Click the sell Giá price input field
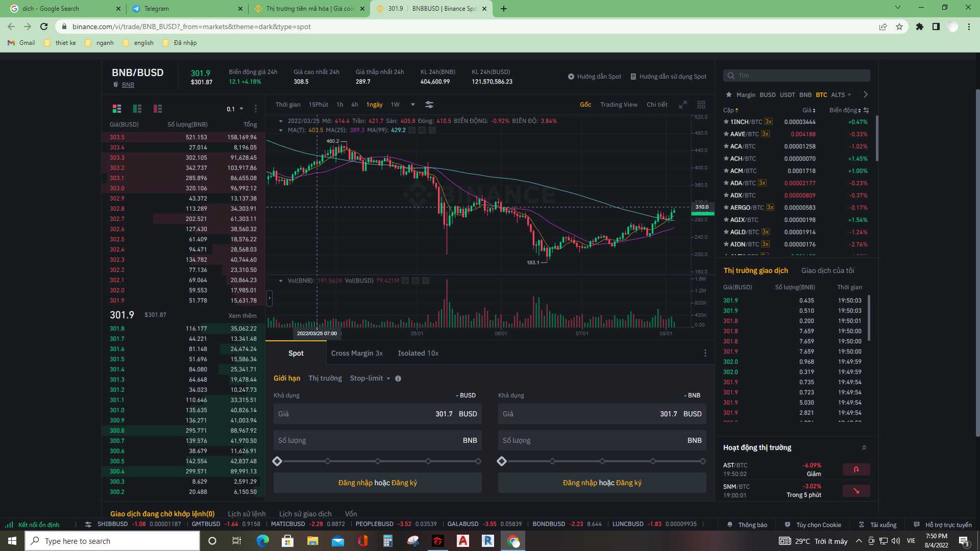This screenshot has width=980, height=551. [602, 414]
